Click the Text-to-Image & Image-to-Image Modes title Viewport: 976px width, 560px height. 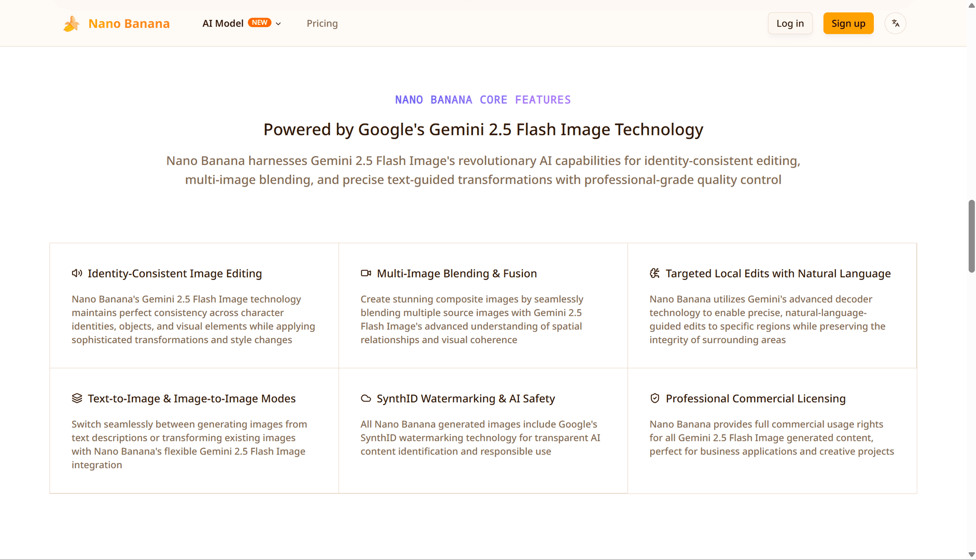point(192,398)
